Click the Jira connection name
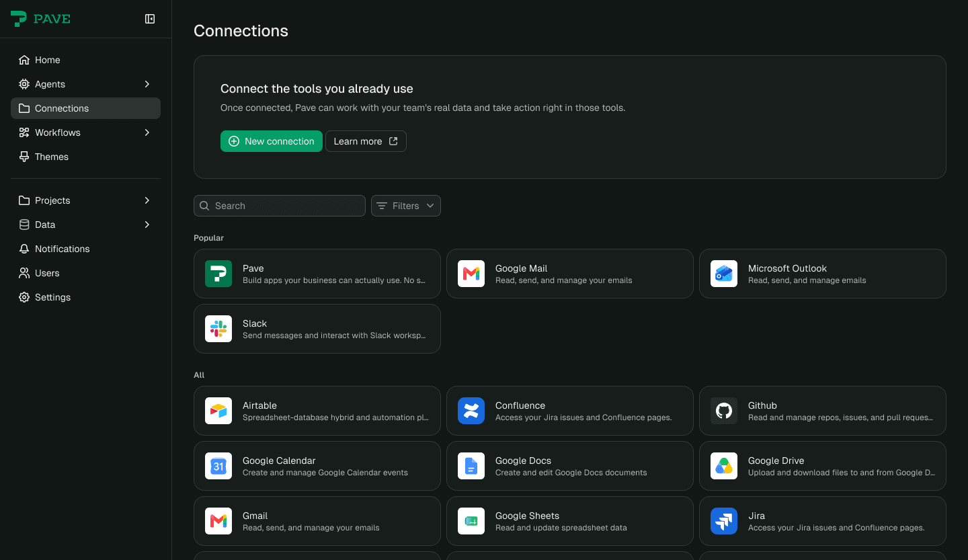 point(756,516)
